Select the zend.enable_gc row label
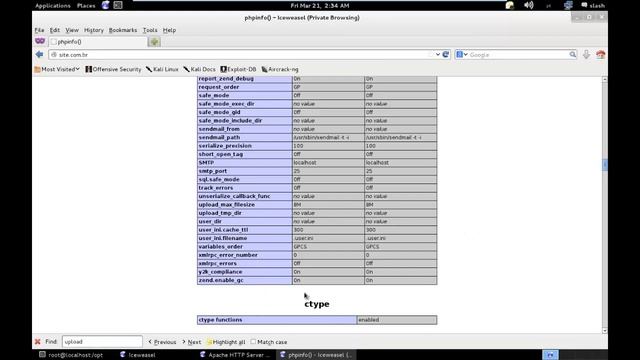Viewport: 640px width, 360px height. tap(221, 280)
